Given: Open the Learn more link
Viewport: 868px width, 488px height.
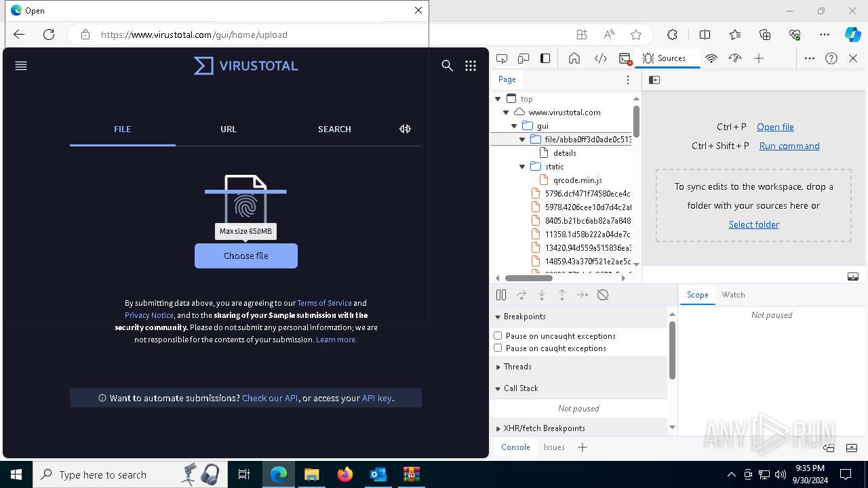Looking at the screenshot, I should tap(336, 340).
